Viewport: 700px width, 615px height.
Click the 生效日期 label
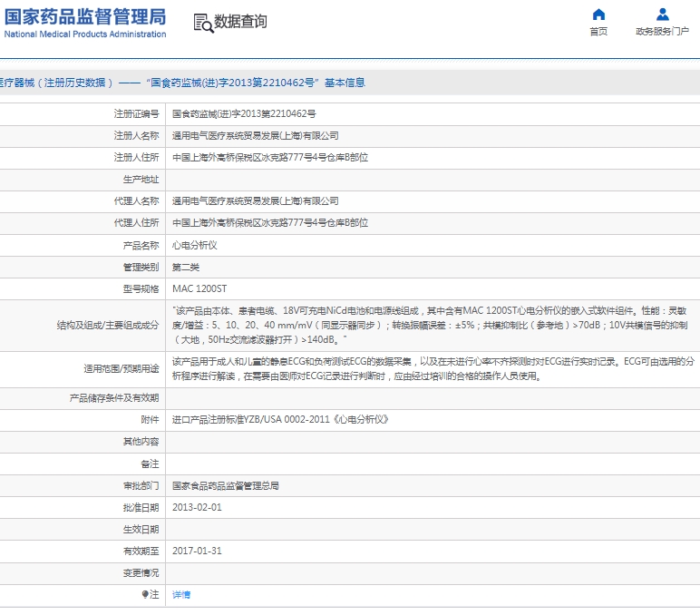141,530
